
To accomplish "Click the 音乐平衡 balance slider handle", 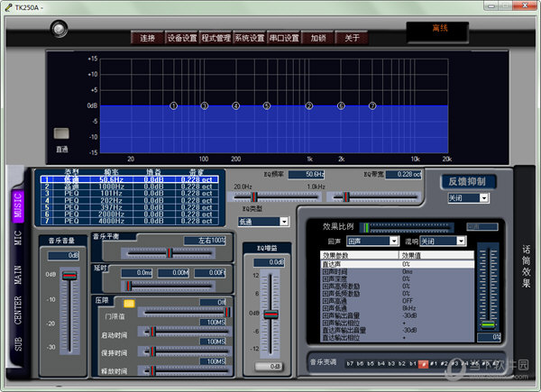I will click(x=170, y=253).
